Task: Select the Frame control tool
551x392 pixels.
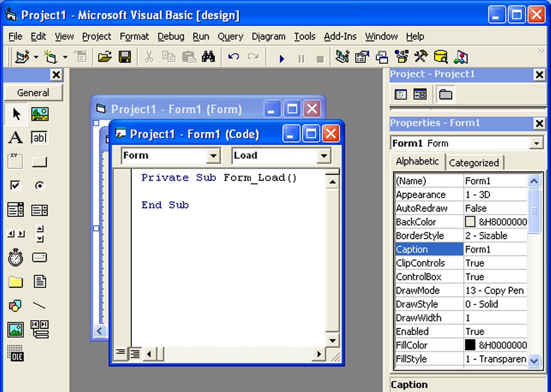Action: [15, 161]
